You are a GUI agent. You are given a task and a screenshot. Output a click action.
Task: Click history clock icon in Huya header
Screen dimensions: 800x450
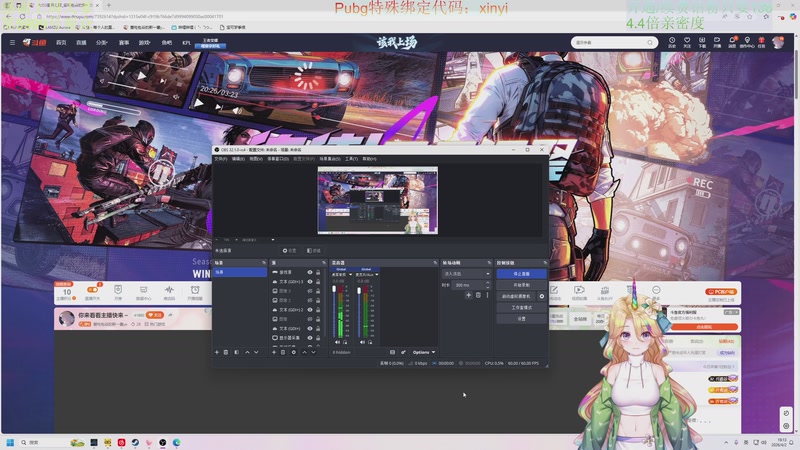coord(672,42)
